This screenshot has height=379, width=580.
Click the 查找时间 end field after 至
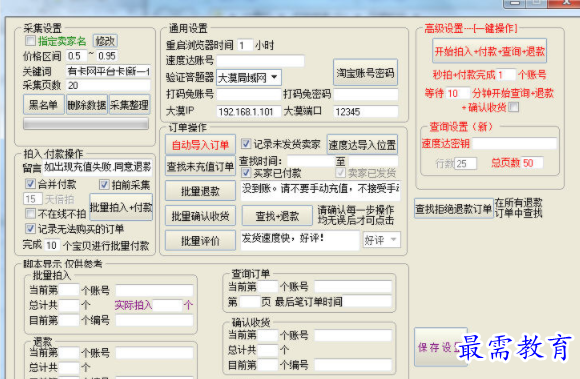point(373,161)
